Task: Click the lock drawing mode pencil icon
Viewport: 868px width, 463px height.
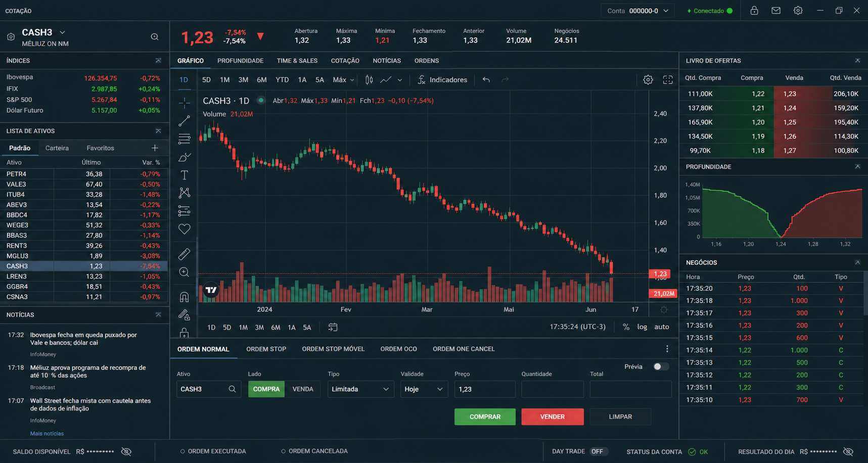Action: click(x=184, y=315)
